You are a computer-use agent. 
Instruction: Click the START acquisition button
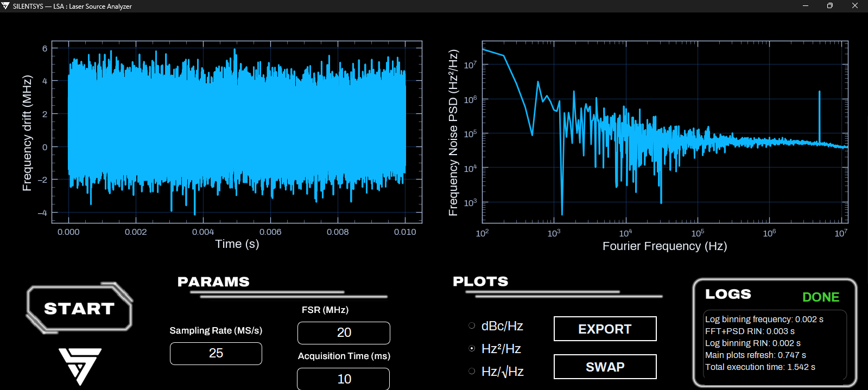[x=79, y=308]
